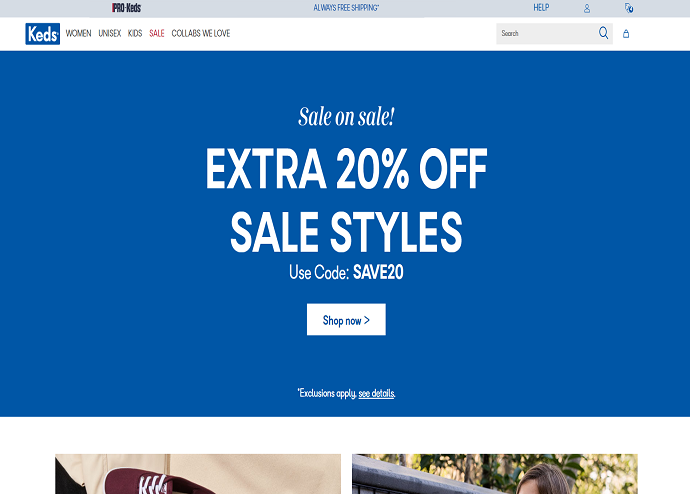Select the red Sale menu item
Image resolution: width=690 pixels, height=494 pixels.
tap(157, 33)
